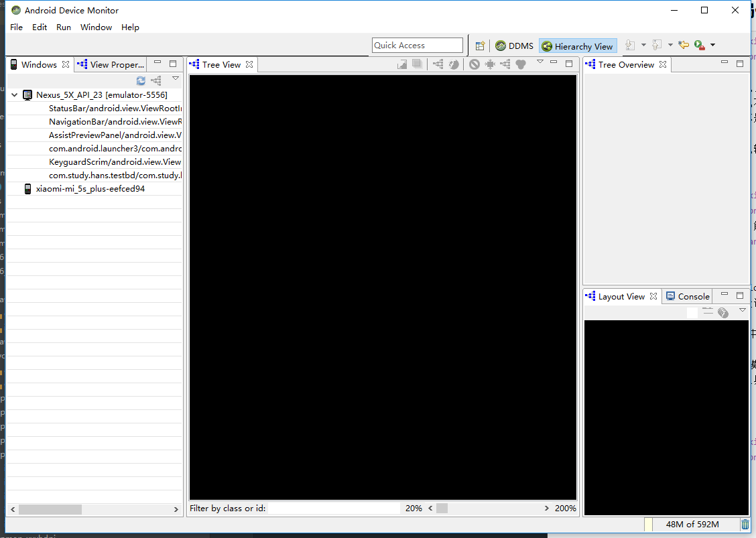Select the NavigationBar window entry
The image size is (756, 538).
115,122
